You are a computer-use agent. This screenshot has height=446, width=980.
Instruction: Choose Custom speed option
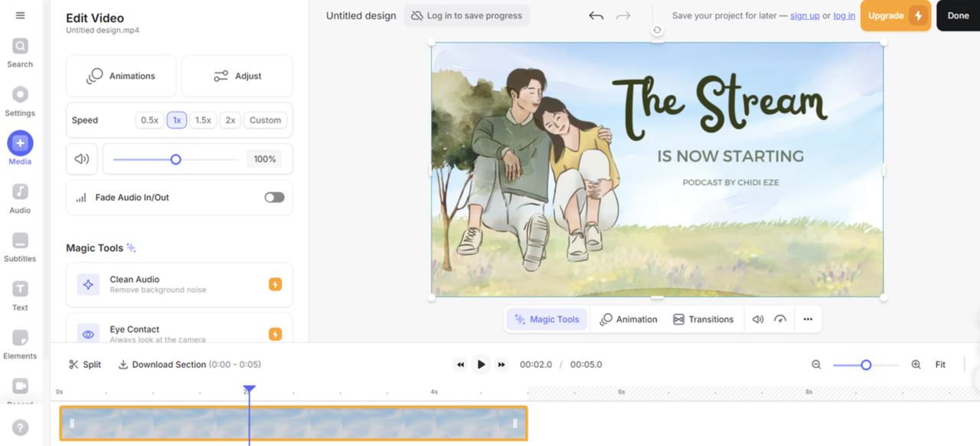coord(265,120)
